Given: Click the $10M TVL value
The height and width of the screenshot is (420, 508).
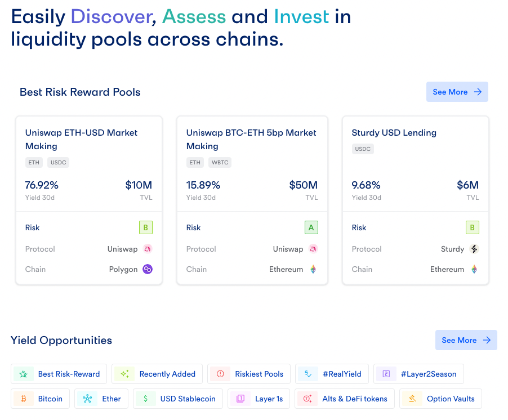Looking at the screenshot, I should pos(139,185).
